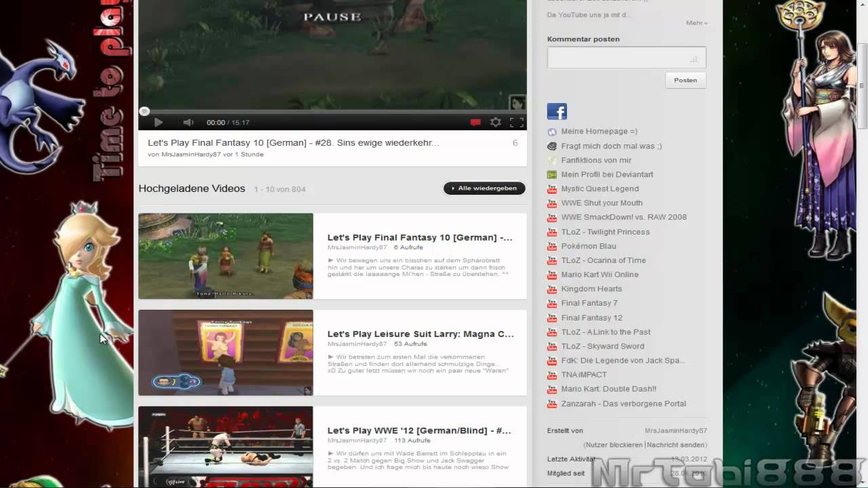The width and height of the screenshot is (868, 488).
Task: Click YouTube icon beside WWE SmackDown! vs. RAW 2008
Action: [x=552, y=218]
